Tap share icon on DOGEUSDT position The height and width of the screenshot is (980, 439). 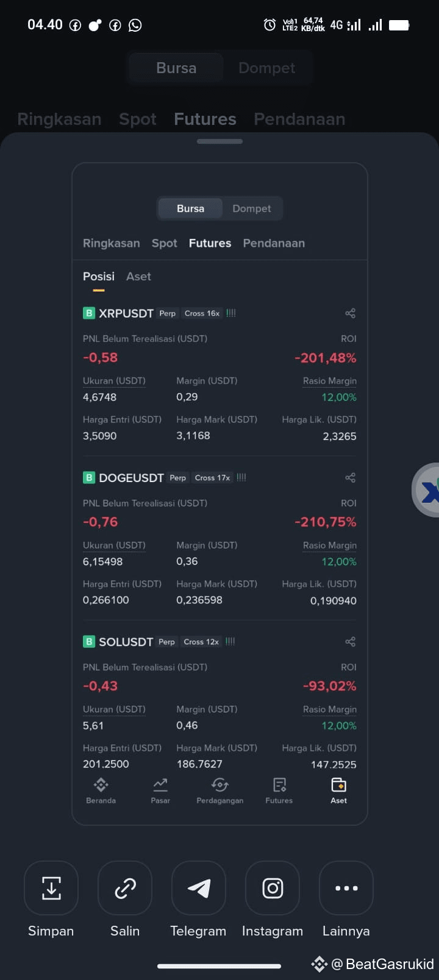350,478
